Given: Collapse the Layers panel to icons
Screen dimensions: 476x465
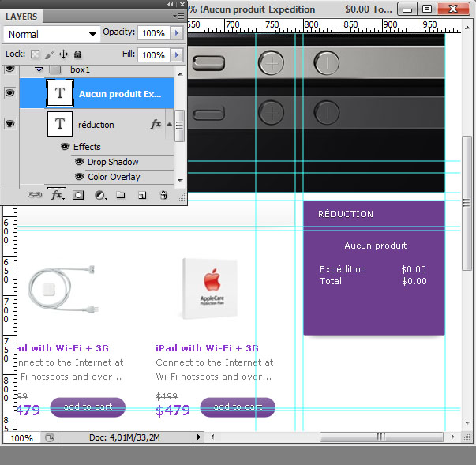Looking at the screenshot, I should tap(171, 4).
